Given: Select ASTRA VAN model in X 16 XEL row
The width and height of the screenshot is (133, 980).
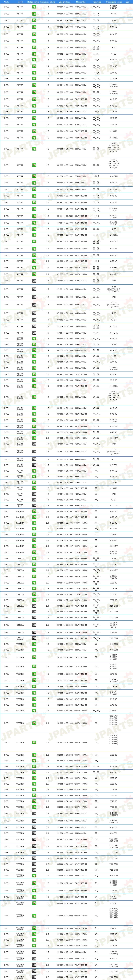Looking at the screenshot, I should click(20, 488).
